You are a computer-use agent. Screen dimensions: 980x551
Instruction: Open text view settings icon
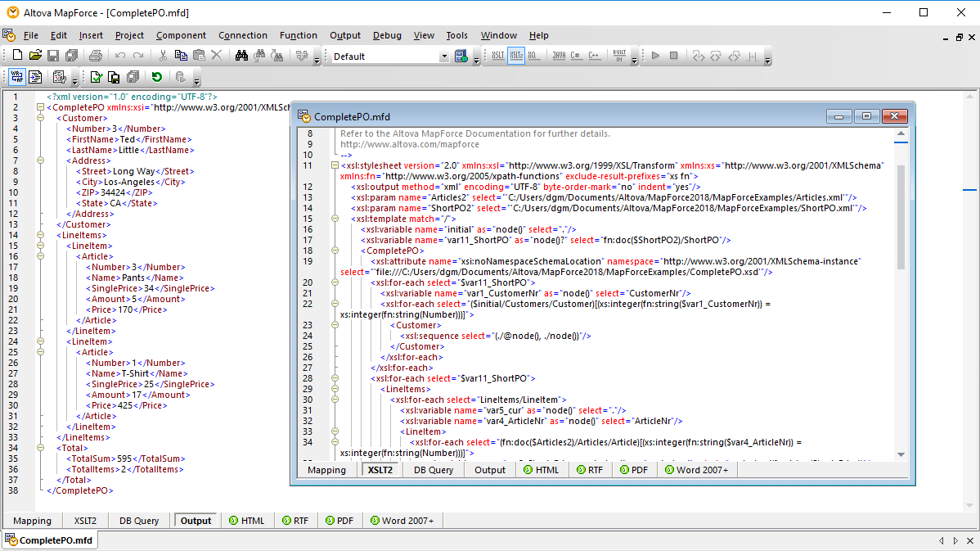[60, 77]
